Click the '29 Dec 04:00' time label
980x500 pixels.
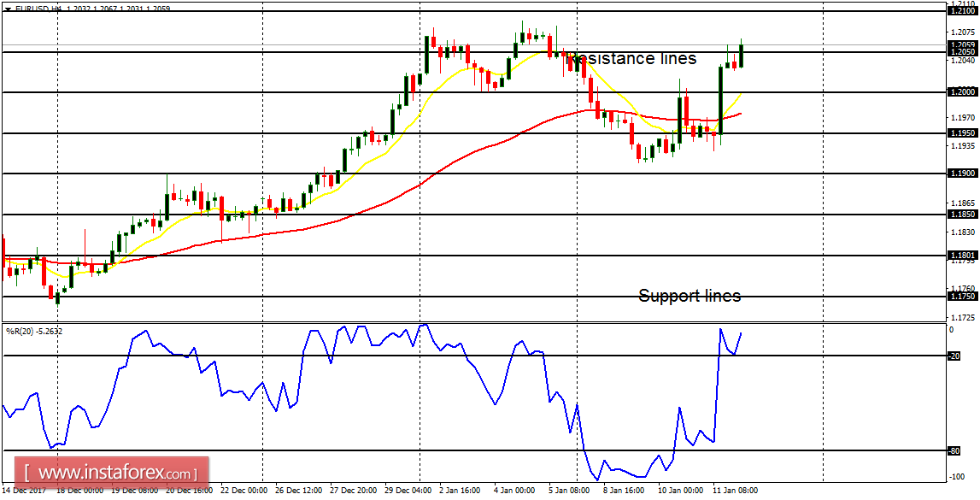pyautogui.click(x=408, y=491)
